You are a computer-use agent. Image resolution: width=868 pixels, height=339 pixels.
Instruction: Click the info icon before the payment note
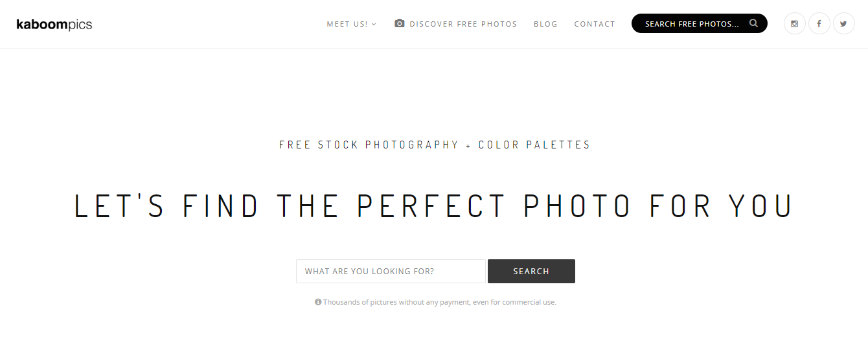point(318,302)
